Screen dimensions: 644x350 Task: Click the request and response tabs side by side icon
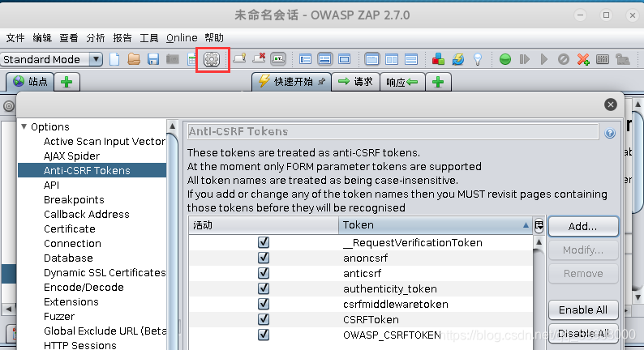(372, 59)
